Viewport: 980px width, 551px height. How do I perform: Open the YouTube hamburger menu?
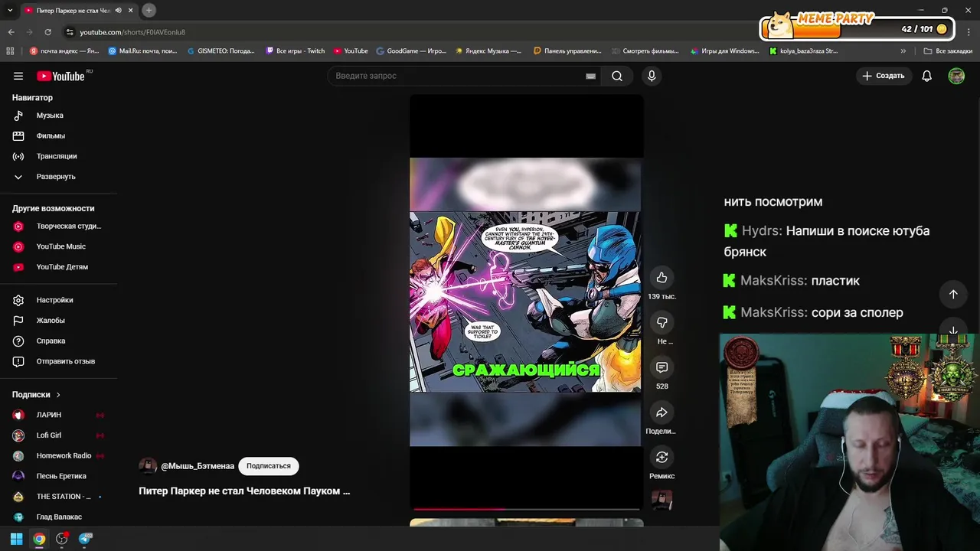pos(18,76)
